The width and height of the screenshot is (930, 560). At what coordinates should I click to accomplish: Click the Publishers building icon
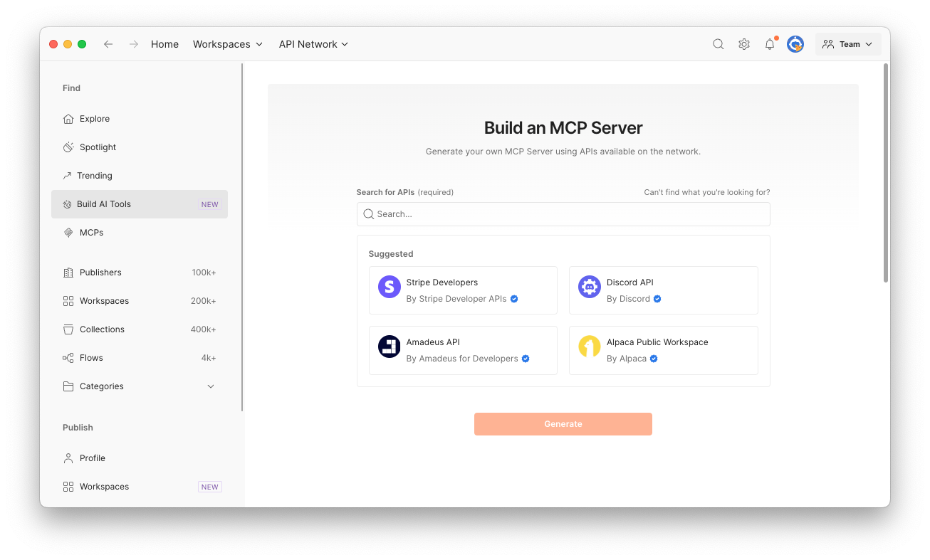point(68,273)
